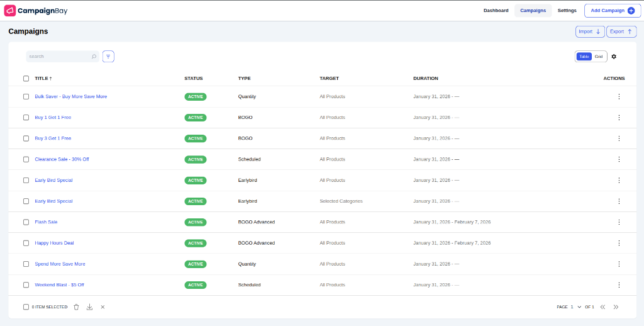644x326 pixels.
Task: Switch to Grid view
Action: [599, 57]
